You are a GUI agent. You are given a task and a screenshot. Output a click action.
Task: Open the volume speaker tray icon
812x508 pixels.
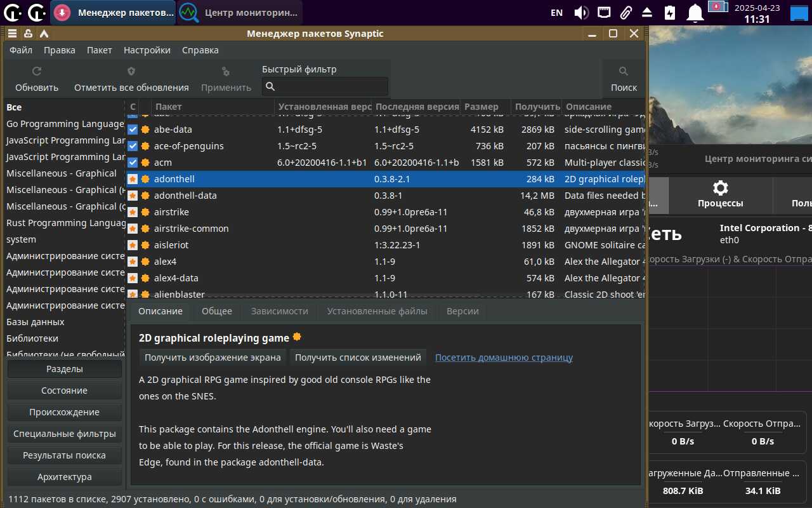[x=580, y=13]
